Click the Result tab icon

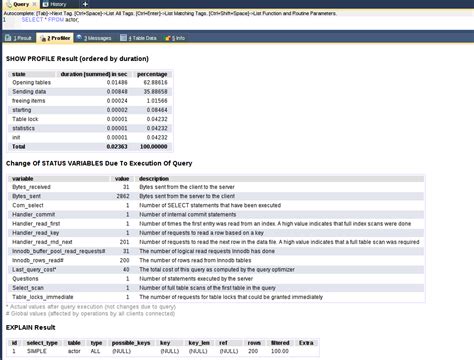point(8,38)
